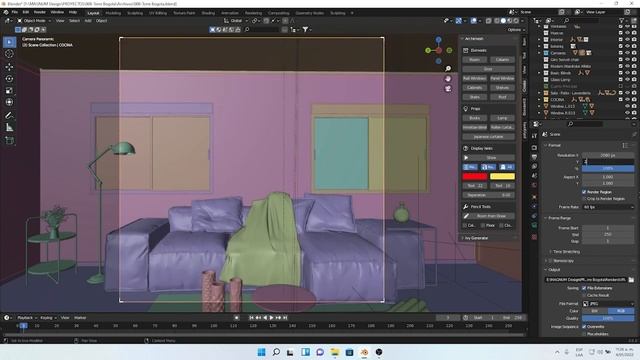The image size is (640, 360).
Task: Select the Measure tool
Action: coord(9,128)
